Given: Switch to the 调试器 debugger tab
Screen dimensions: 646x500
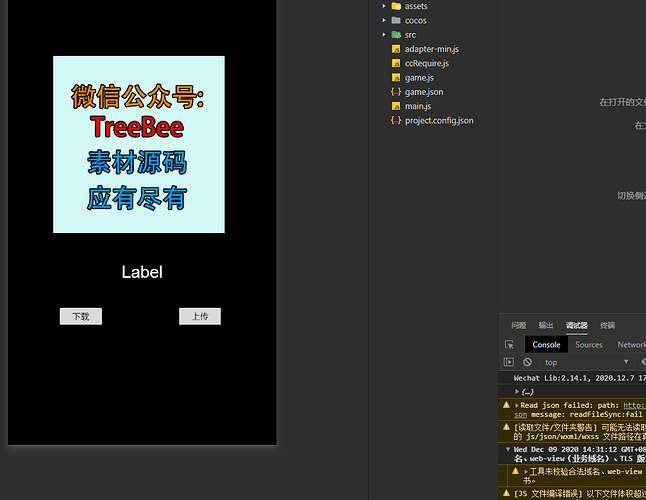Looking at the screenshot, I should coord(576,325).
